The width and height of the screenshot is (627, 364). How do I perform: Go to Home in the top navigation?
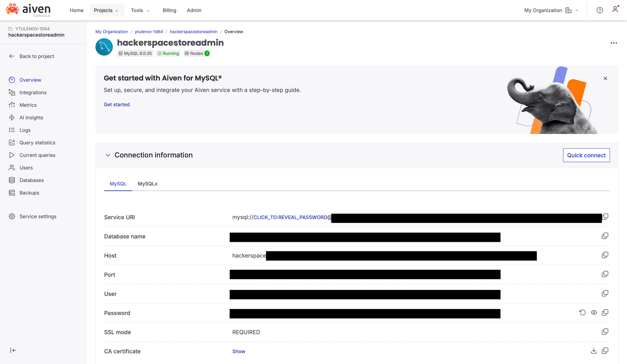click(x=76, y=10)
